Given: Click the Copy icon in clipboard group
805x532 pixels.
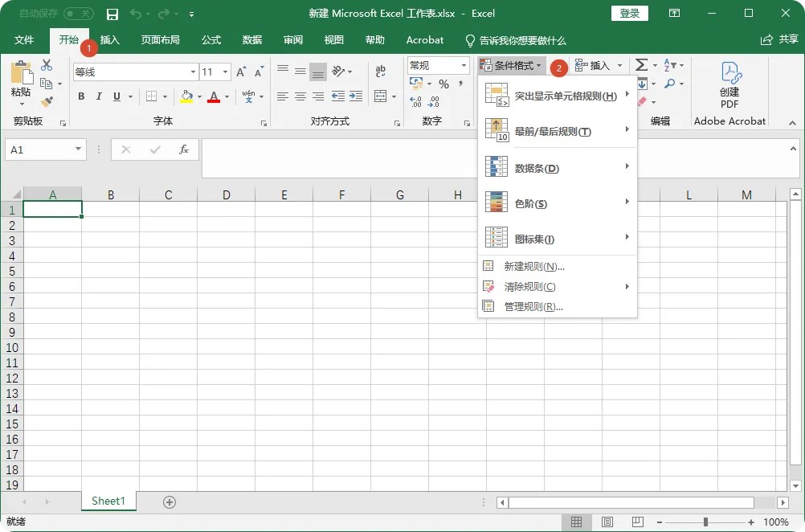Looking at the screenshot, I should point(47,84).
